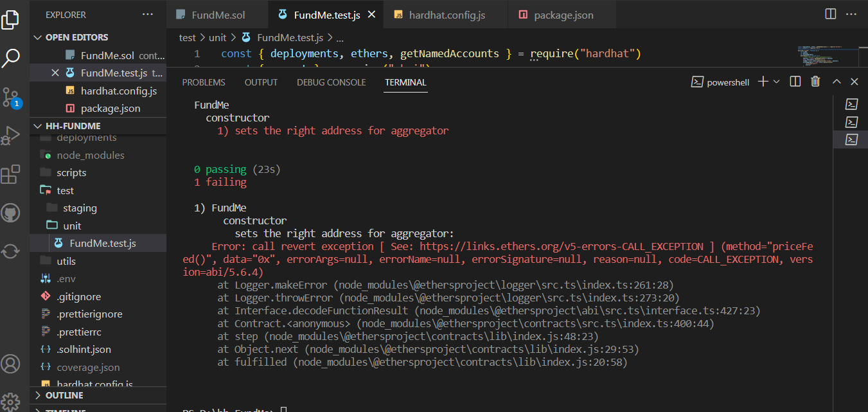
Task: Select the TERMINAL panel tab
Action: click(x=405, y=82)
